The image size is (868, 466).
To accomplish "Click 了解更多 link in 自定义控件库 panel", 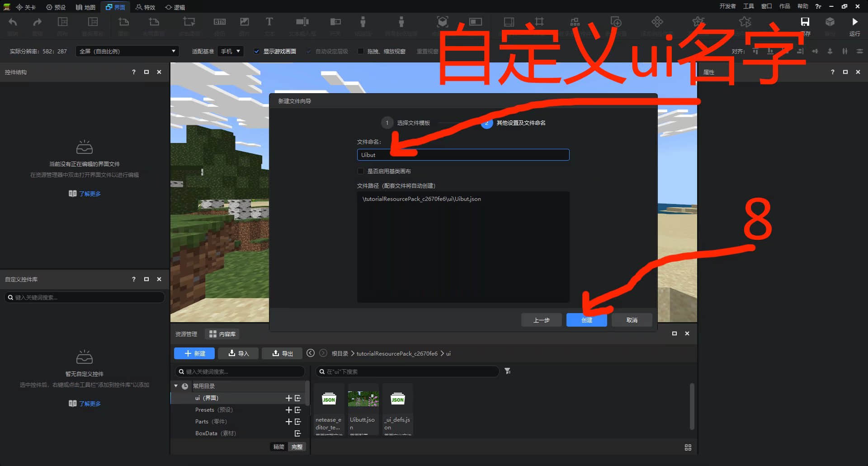I will pos(85,404).
